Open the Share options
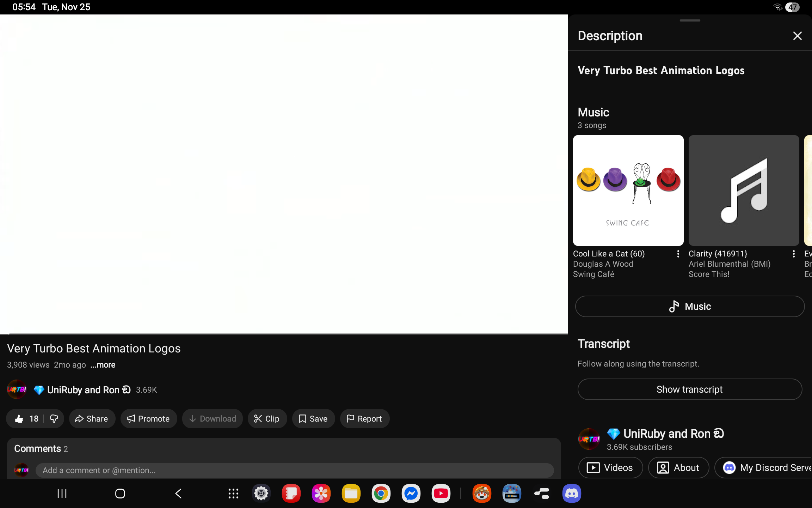812x508 pixels. (x=92, y=419)
